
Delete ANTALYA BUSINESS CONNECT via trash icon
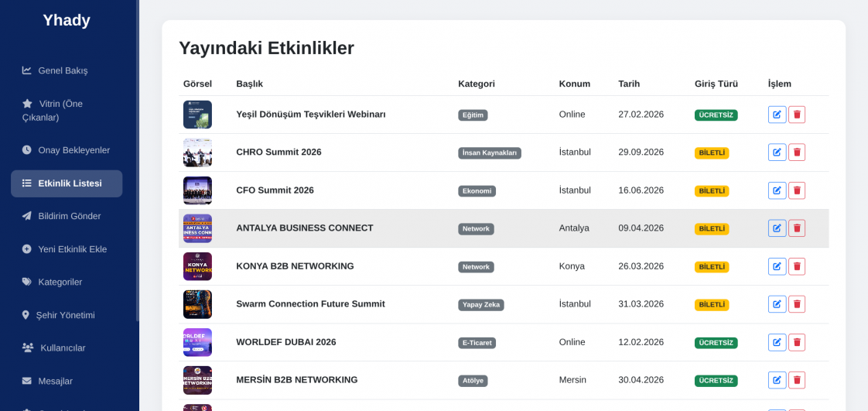(797, 228)
